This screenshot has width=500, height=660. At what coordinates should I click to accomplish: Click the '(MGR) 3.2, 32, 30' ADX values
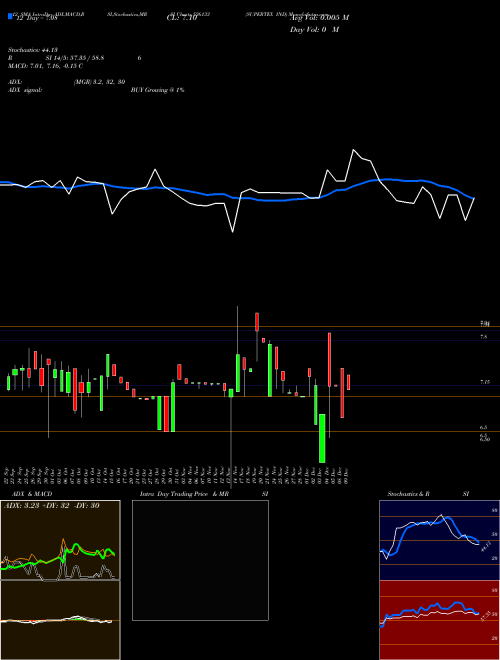[99, 82]
